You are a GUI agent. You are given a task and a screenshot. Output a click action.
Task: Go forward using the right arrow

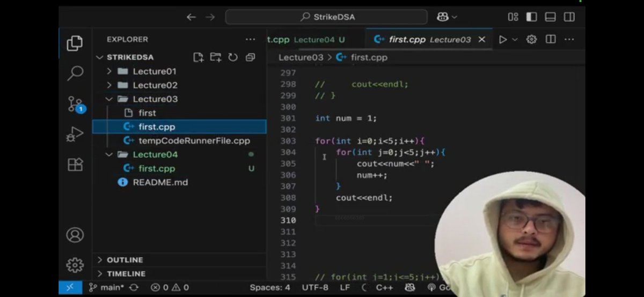(x=210, y=17)
